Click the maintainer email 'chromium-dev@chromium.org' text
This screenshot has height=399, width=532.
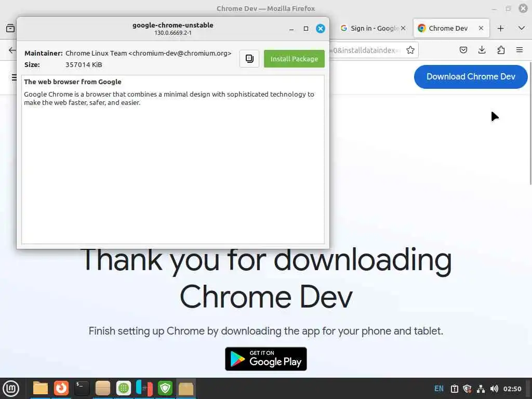point(180,54)
